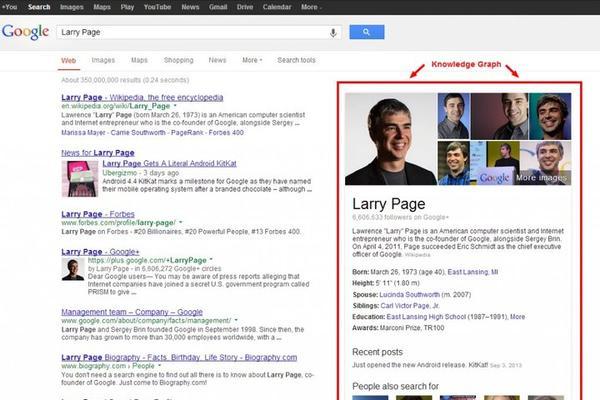Click the Forbes 400 sitelink
This screenshot has width=600, height=400.
[x=226, y=132]
